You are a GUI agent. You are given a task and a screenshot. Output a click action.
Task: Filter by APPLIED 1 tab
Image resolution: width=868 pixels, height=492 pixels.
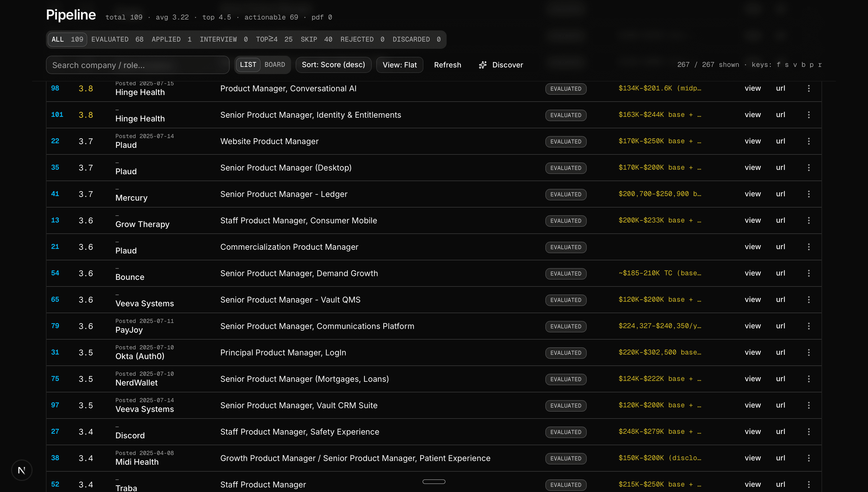tap(171, 39)
